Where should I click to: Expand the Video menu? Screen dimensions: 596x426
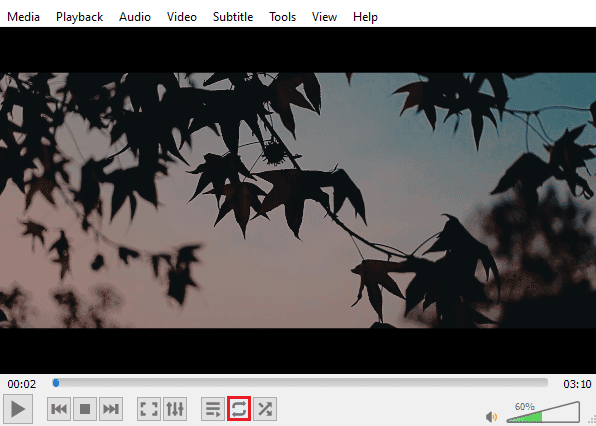pos(182,17)
